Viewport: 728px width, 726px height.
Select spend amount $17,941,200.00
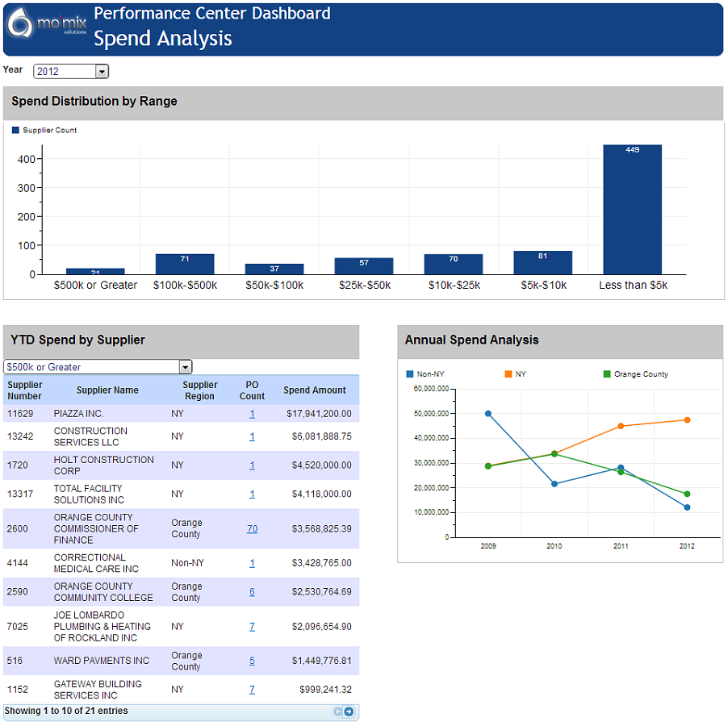click(319, 414)
